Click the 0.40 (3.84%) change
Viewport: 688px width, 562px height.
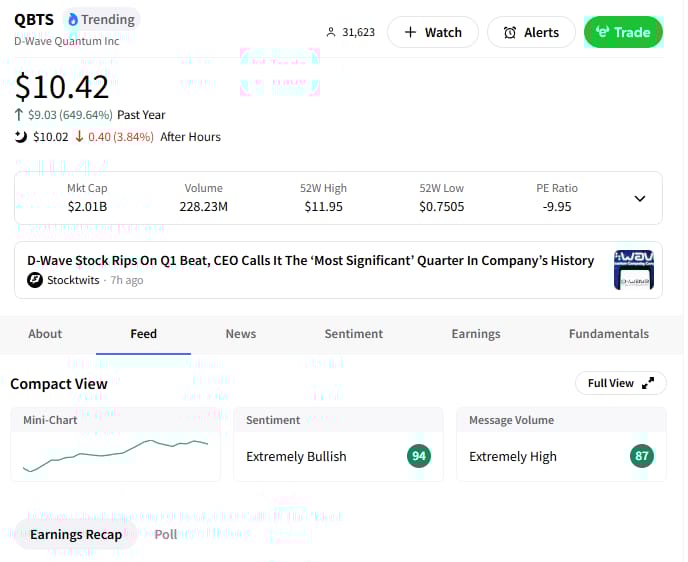(121, 137)
